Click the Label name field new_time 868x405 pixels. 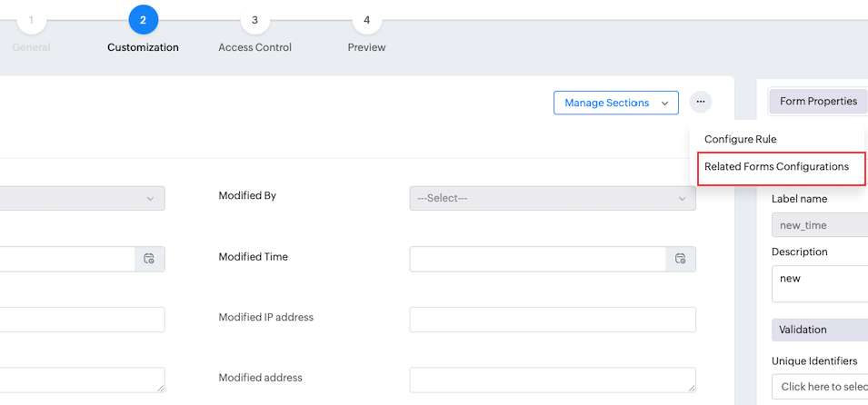tap(818, 225)
